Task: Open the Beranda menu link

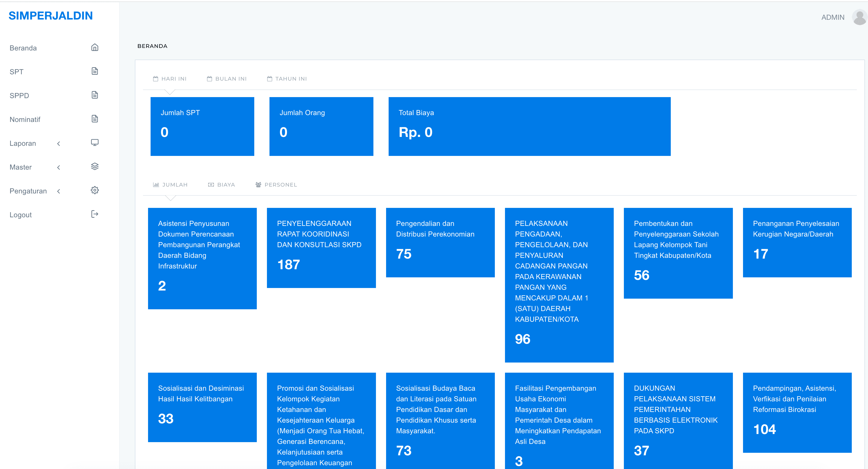Action: [x=23, y=48]
